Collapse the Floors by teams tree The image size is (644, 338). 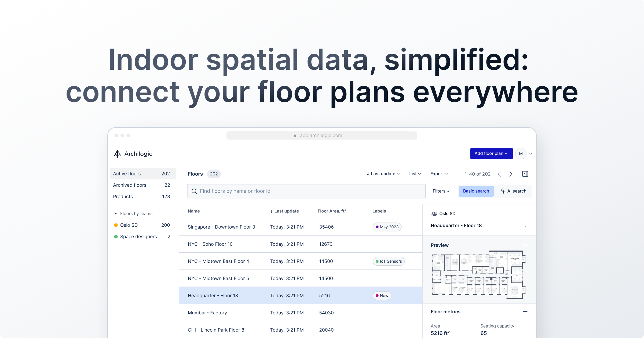116,214
